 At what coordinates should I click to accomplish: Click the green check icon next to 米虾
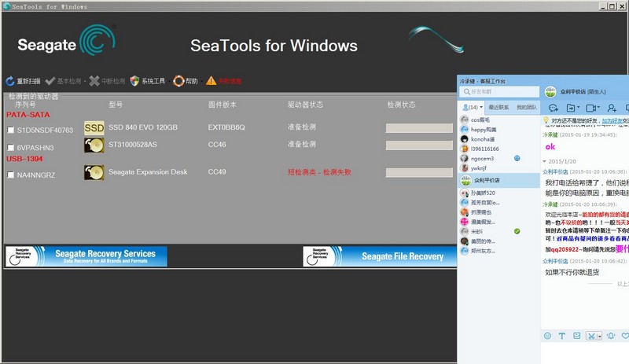[x=517, y=231]
